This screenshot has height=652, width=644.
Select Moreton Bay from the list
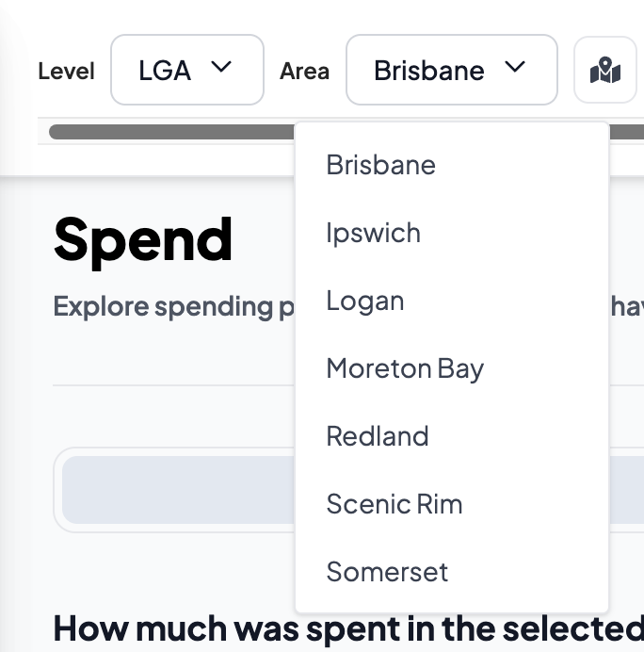point(405,368)
